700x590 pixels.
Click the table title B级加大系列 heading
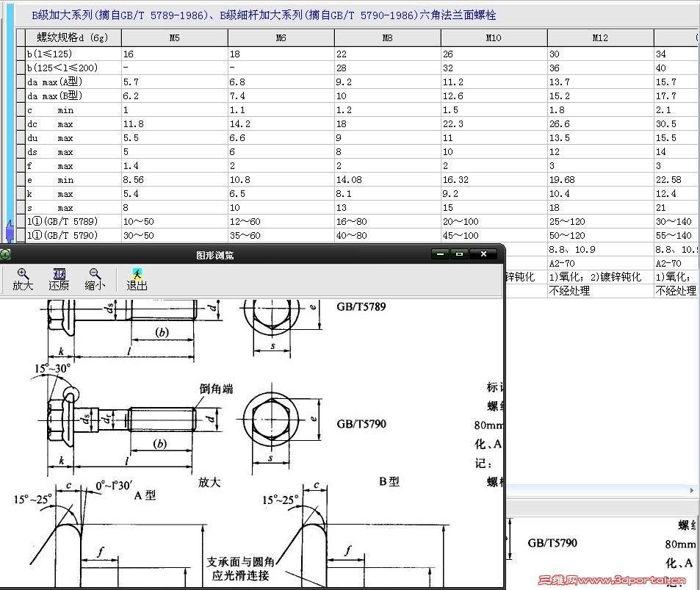264,15
